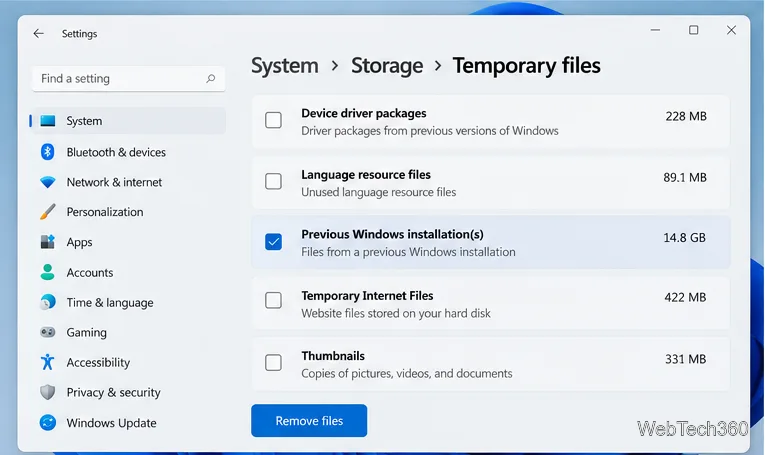Viewport: 765px width, 455px height.
Task: Navigate to System breadcrumb
Action: pos(284,66)
